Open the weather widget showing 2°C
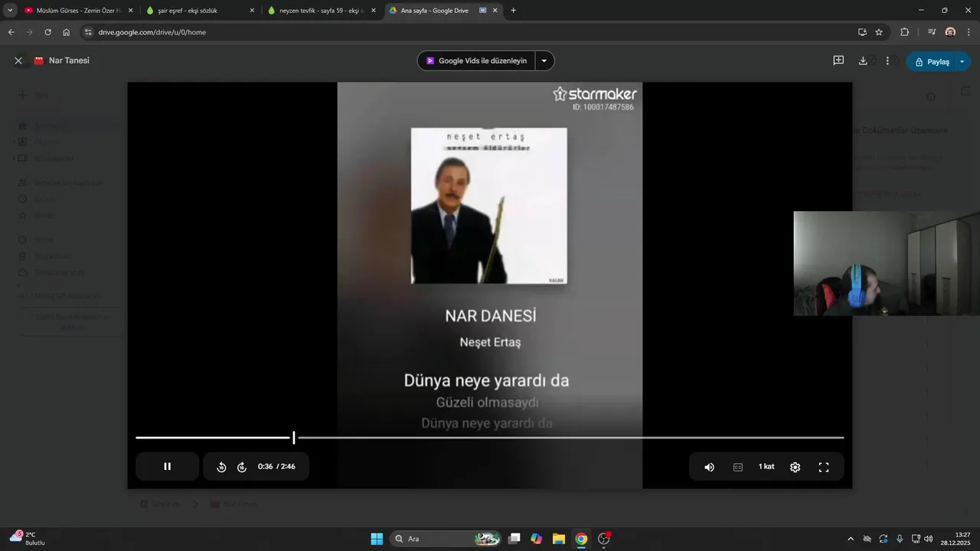980x551 pixels. 28,539
